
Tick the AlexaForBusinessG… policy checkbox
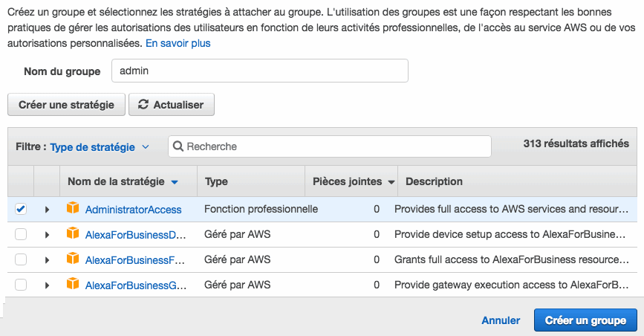pos(21,285)
